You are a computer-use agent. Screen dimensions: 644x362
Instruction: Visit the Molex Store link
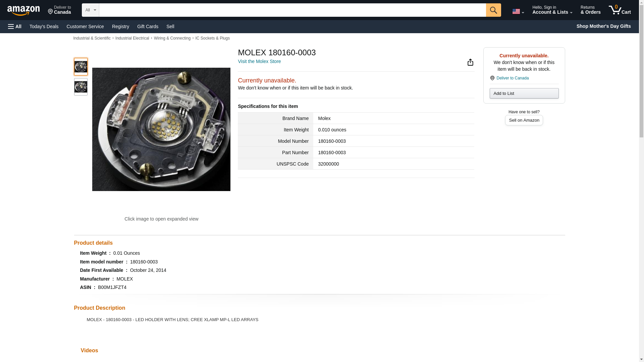tap(259, 61)
